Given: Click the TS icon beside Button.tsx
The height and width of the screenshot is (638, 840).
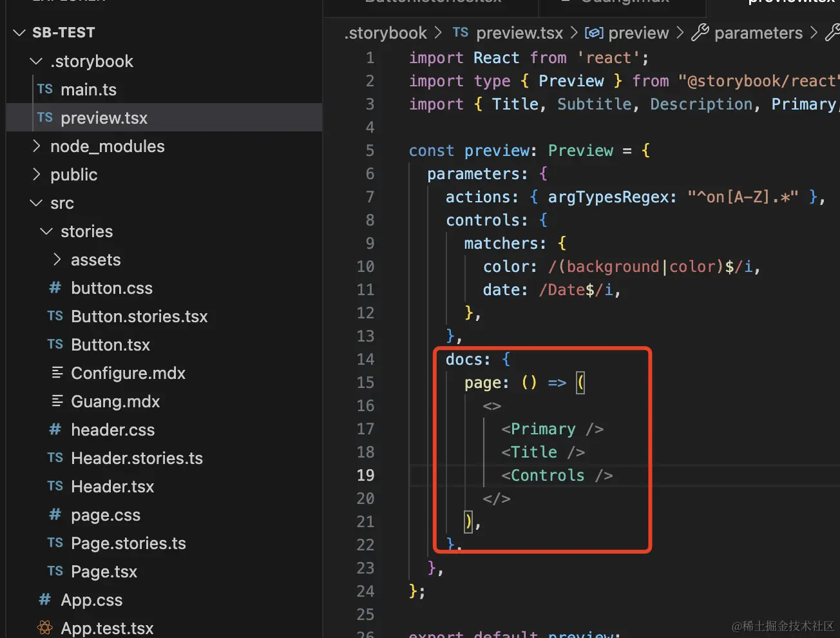Looking at the screenshot, I should pos(55,345).
